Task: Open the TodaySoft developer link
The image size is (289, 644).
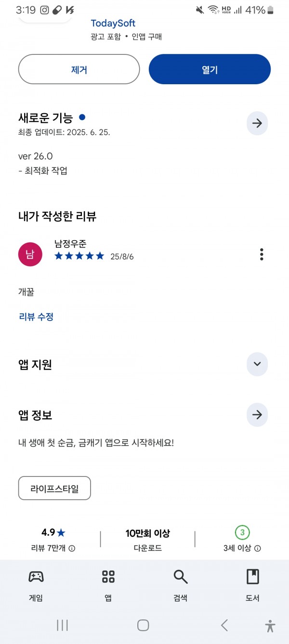Action: pos(113,23)
